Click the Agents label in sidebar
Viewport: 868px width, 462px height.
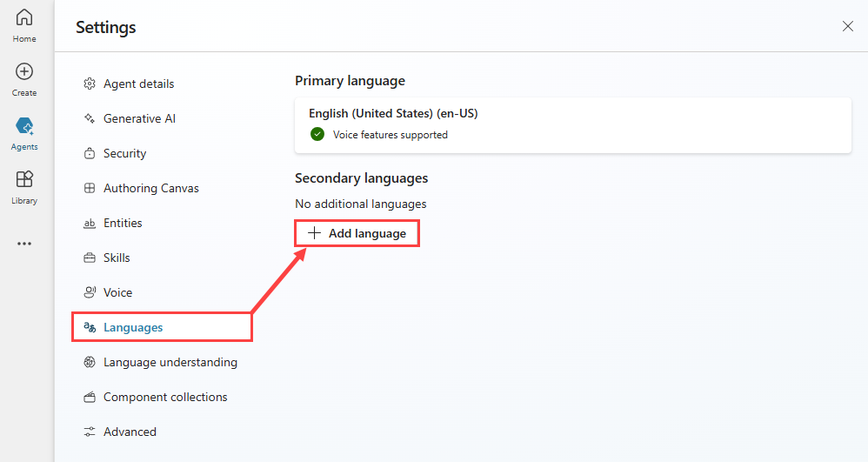[24, 147]
